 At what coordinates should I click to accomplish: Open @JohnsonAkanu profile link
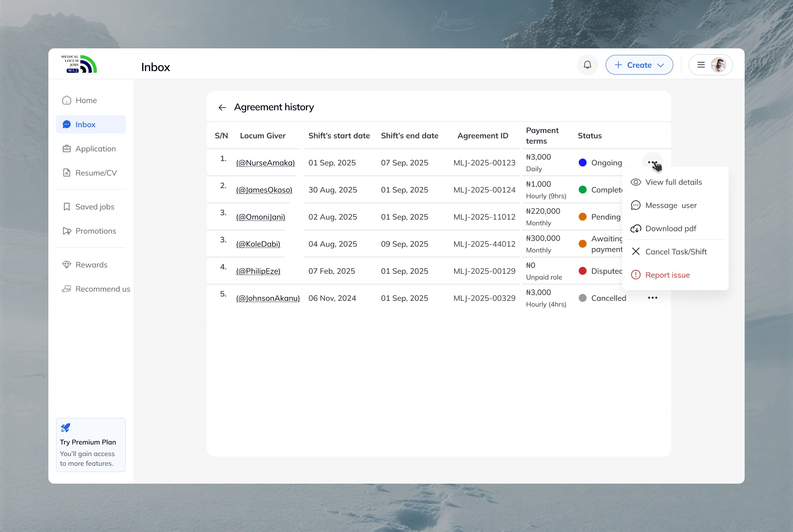coord(268,298)
